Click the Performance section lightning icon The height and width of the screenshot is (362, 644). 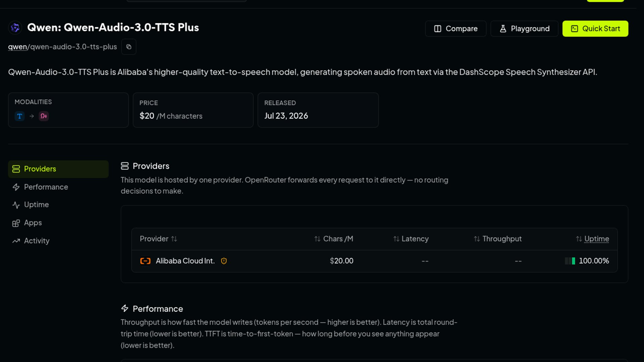click(x=125, y=309)
